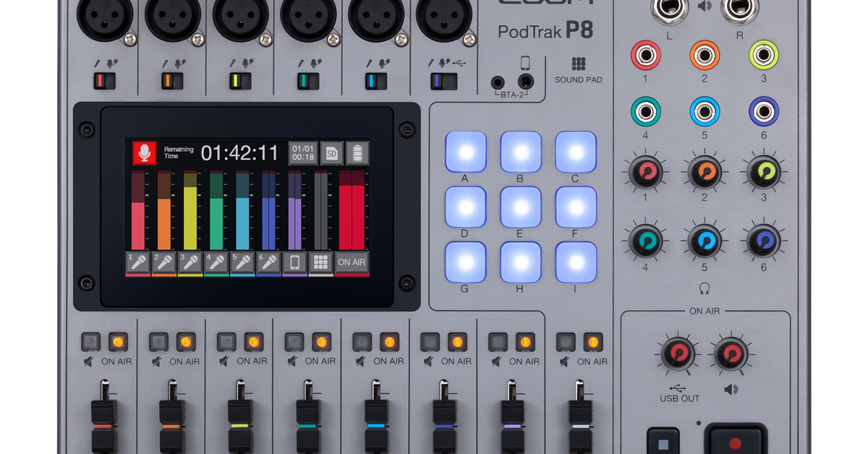Tap the sound pad grid icon on touchscreen
This screenshot has height=454, width=868.
point(320,262)
